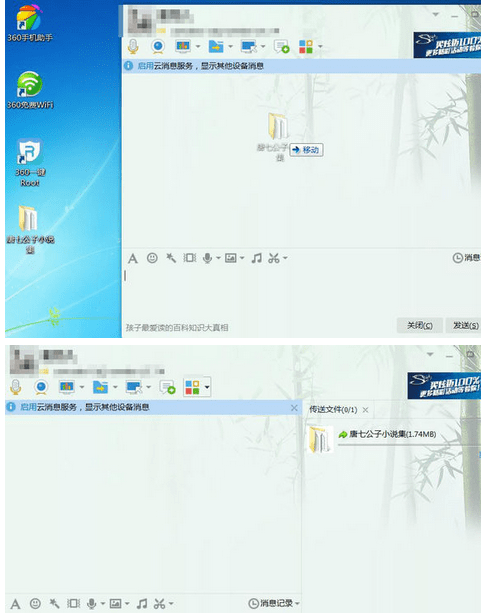Screen dimensions: 481x613
Task: Expand remote desktop dropdown in bottom window
Action: [x=148, y=387]
